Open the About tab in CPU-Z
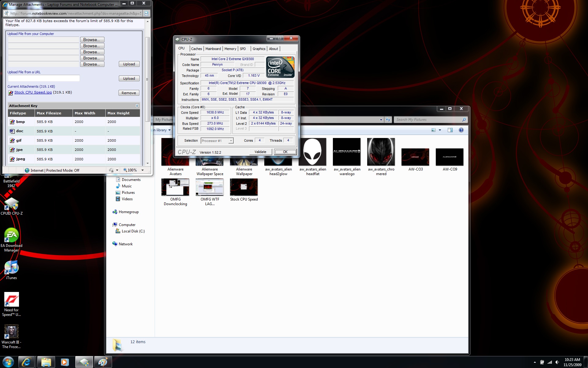Viewport: 588px width, 368px height. 273,49
